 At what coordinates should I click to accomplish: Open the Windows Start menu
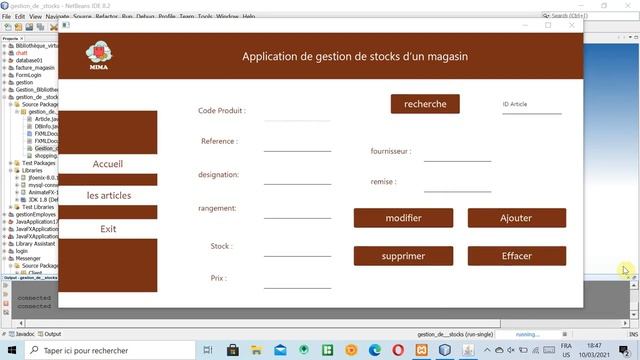click(11, 350)
